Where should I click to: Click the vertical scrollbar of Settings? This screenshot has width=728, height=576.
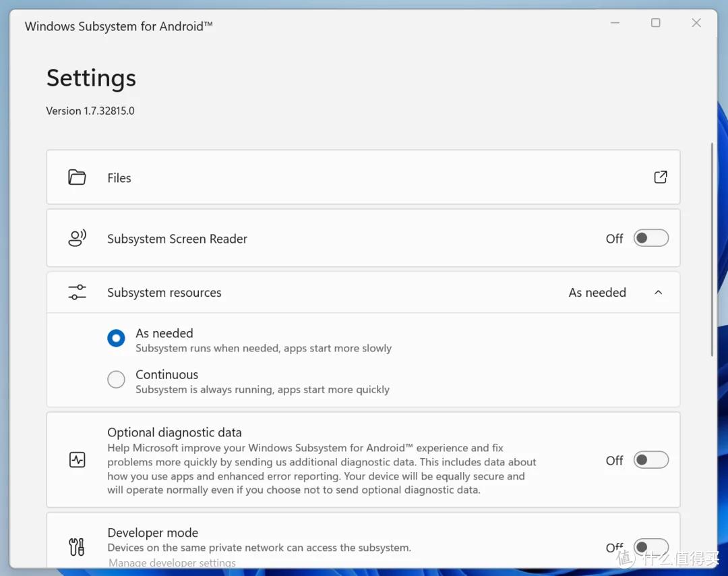pos(712,250)
